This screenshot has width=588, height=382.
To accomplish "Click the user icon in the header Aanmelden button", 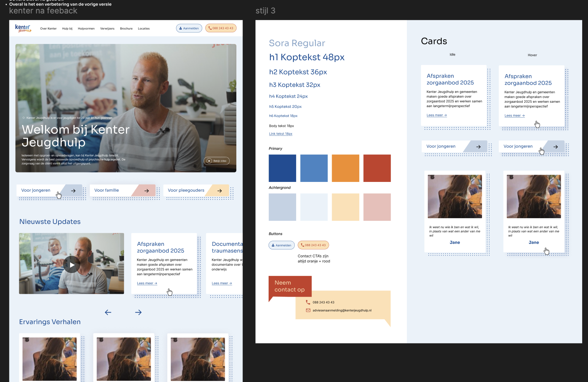I will [x=180, y=28].
